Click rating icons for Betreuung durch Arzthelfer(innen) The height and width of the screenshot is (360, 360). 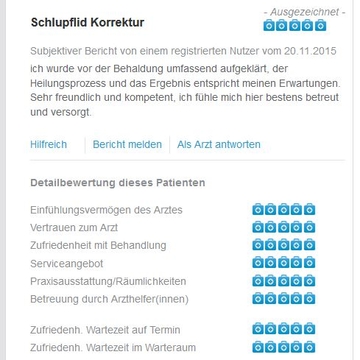pos(284,298)
